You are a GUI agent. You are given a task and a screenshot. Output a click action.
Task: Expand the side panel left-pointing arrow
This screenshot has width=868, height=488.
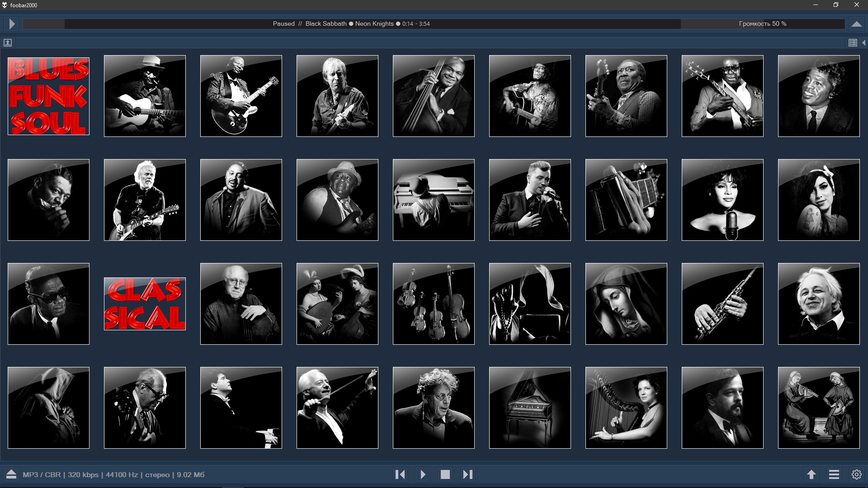pos(863,42)
